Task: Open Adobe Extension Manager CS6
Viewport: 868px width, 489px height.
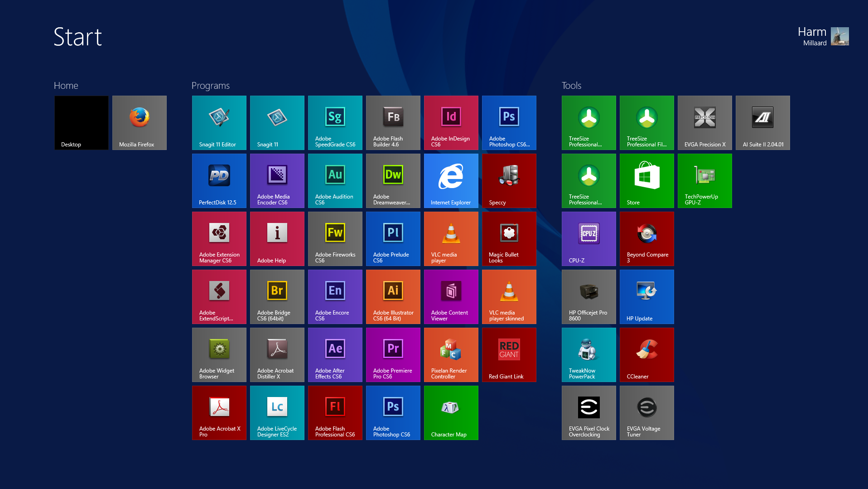Action: 219,239
